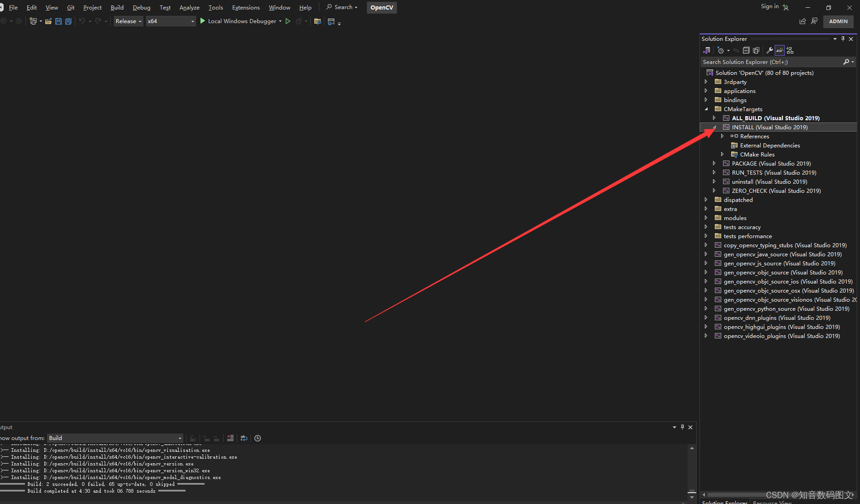Toggle Toggle Word Wrap in Output panel
Image resolution: width=860 pixels, height=504 pixels.
coord(244,438)
